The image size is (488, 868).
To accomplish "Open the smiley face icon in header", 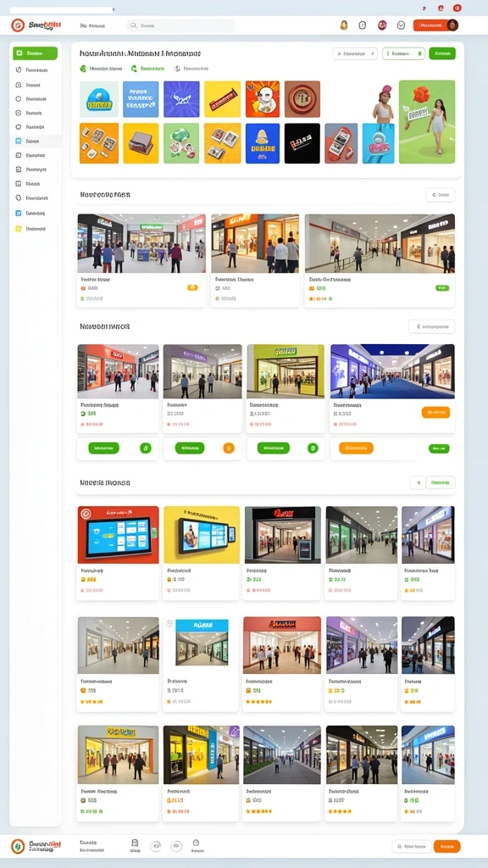I will (x=401, y=25).
